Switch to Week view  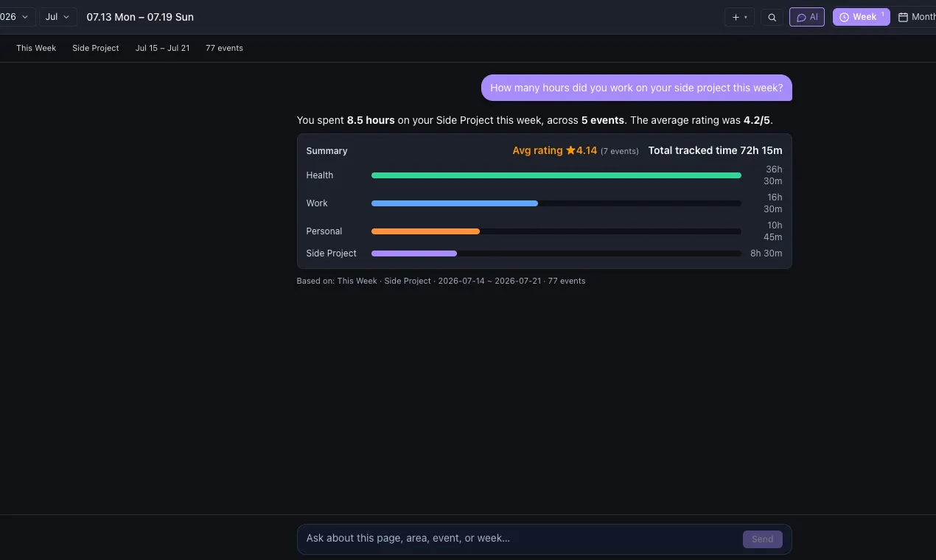coord(861,17)
